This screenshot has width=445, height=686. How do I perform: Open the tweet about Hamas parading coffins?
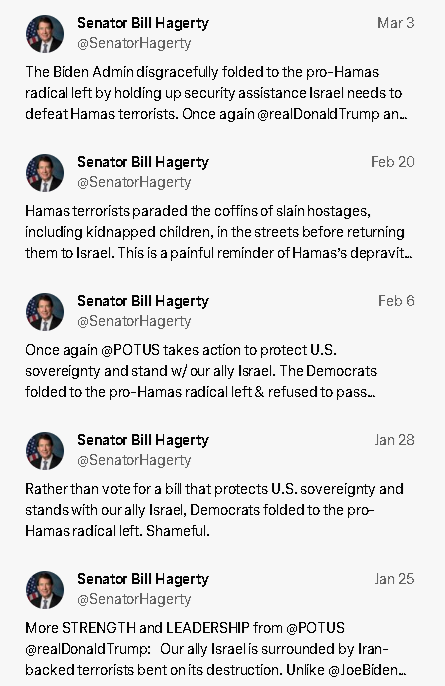tap(218, 232)
